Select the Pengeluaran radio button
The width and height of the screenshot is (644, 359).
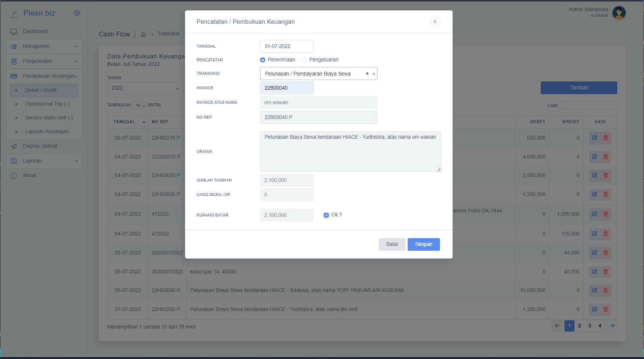[304, 60]
